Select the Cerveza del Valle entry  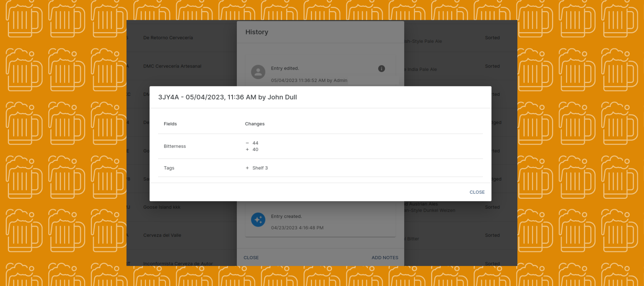162,235
